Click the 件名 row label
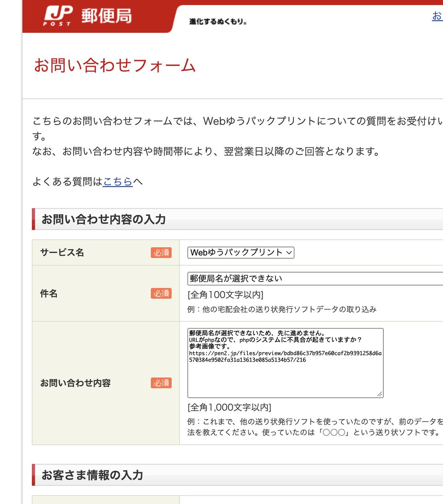The image size is (443, 504). coord(49,293)
